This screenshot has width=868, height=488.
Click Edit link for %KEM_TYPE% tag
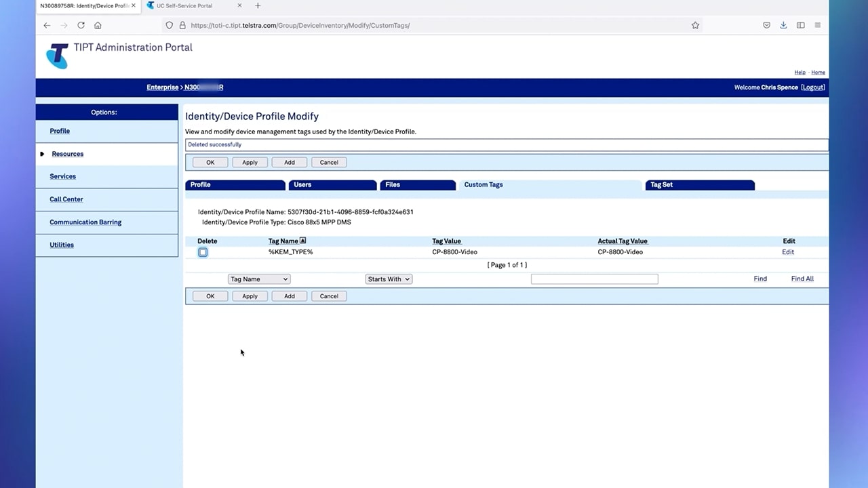(787, 252)
